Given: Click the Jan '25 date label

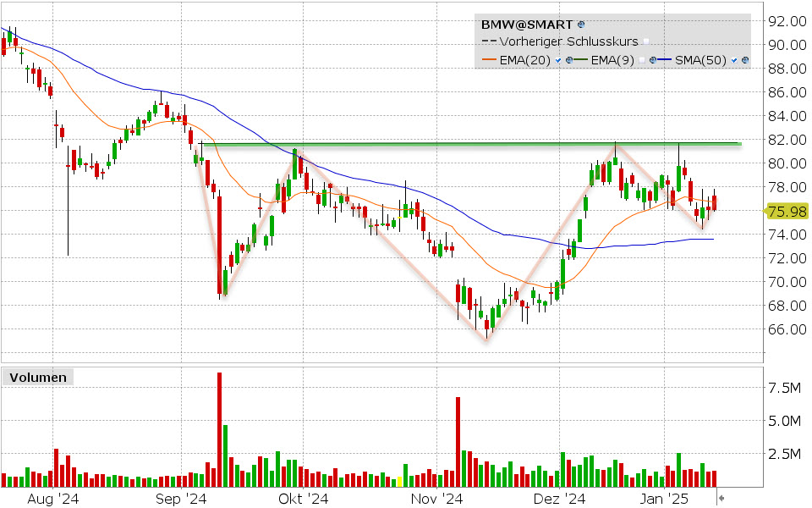Looking at the screenshot, I should 665,499.
